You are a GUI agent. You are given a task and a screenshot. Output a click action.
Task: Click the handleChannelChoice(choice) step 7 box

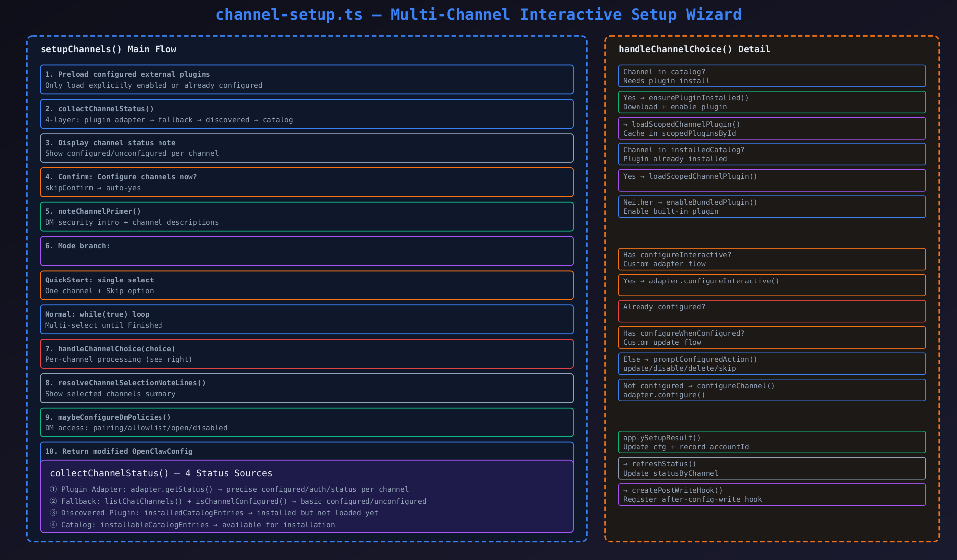pyautogui.click(x=307, y=354)
